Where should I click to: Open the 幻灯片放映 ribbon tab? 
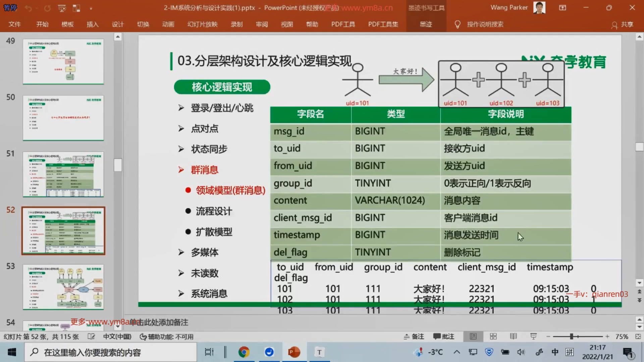[x=202, y=24]
